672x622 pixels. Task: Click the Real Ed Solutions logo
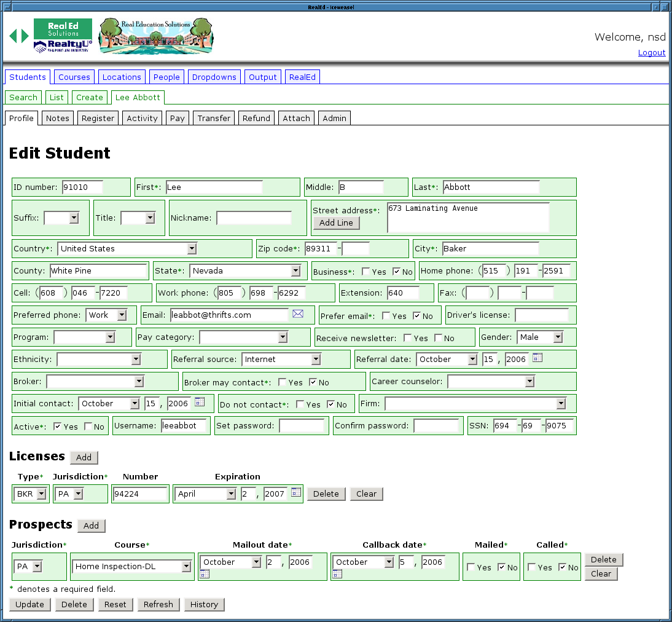[x=63, y=36]
